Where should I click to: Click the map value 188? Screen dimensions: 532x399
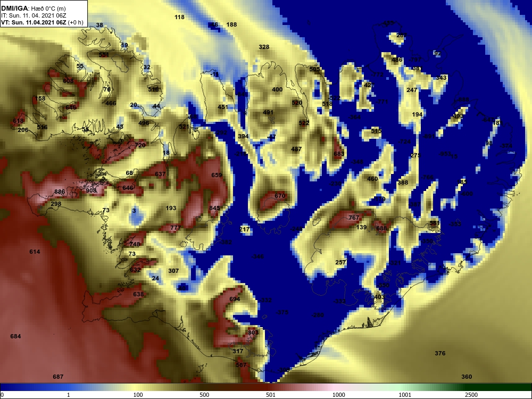click(x=232, y=24)
